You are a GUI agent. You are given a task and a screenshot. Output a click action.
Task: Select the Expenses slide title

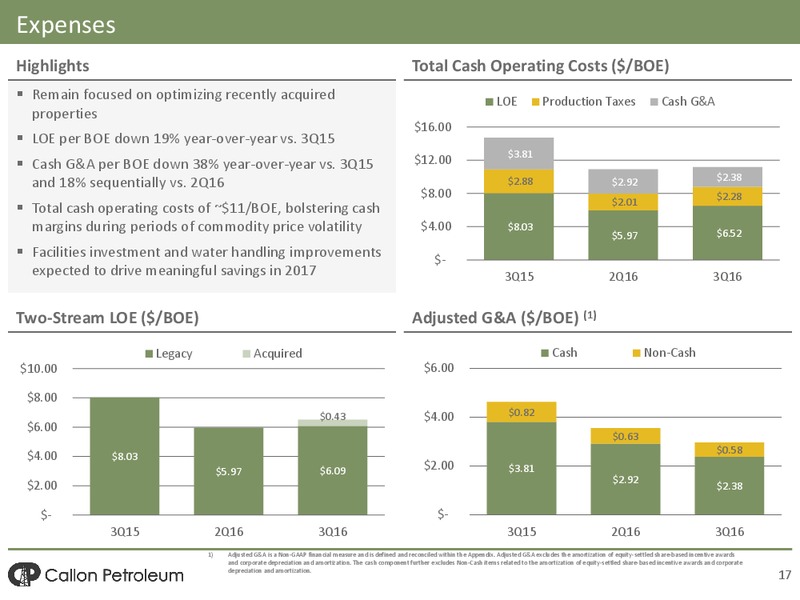click(66, 25)
